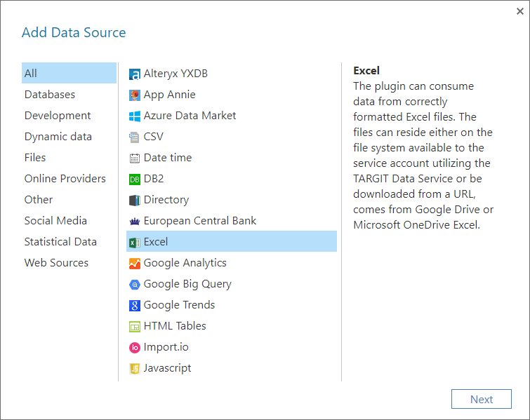Click the pink Import.io icon
The width and height of the screenshot is (530, 420).
click(x=135, y=347)
